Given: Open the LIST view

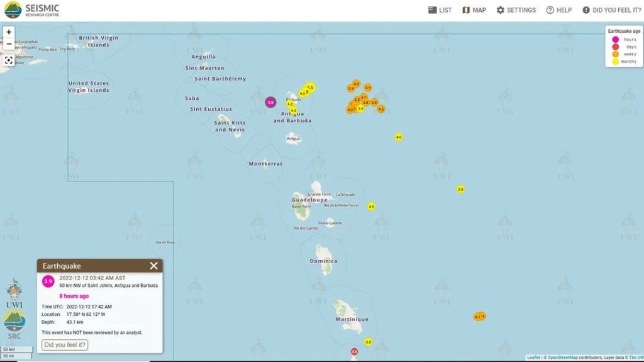Looking at the screenshot, I should click(440, 10).
